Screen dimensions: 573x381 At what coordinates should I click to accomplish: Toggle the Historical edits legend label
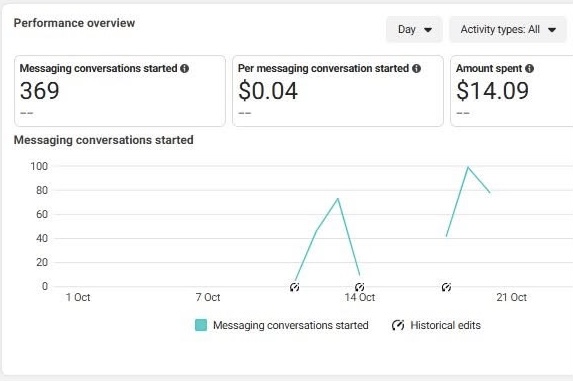point(445,325)
